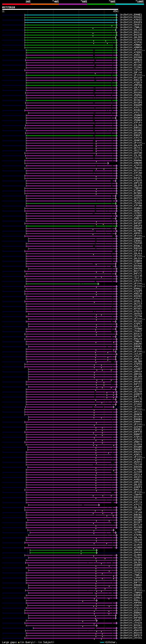Select hit label UniRef100_C5Y301
Image resolution: width=146 pixels, height=644 pixels.
click(x=131, y=638)
